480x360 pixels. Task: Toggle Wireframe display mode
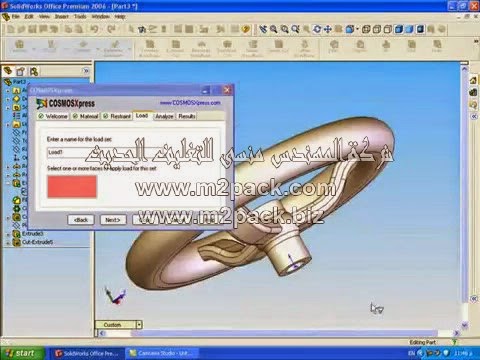(366, 29)
